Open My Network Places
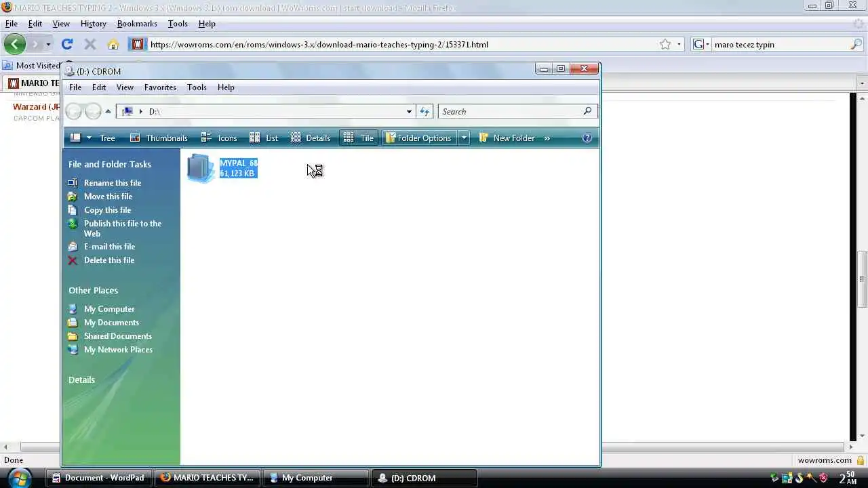Screen dimensions: 868x488 click(x=118, y=350)
